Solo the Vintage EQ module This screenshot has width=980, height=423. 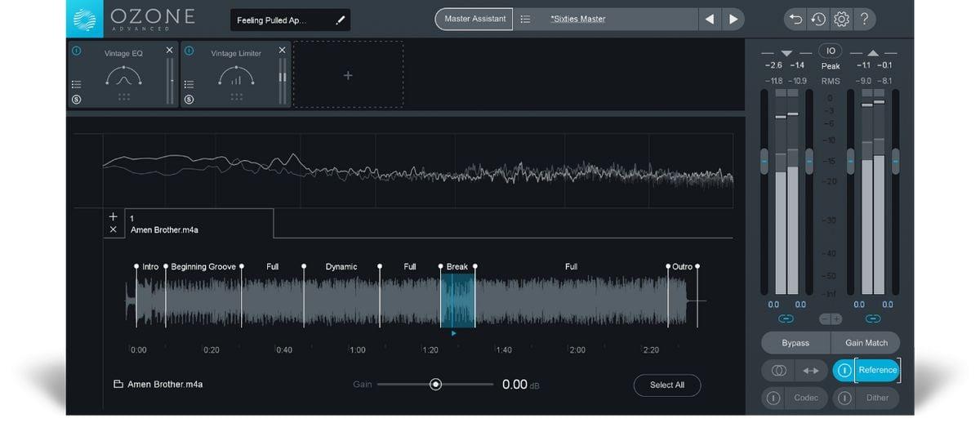[x=76, y=100]
